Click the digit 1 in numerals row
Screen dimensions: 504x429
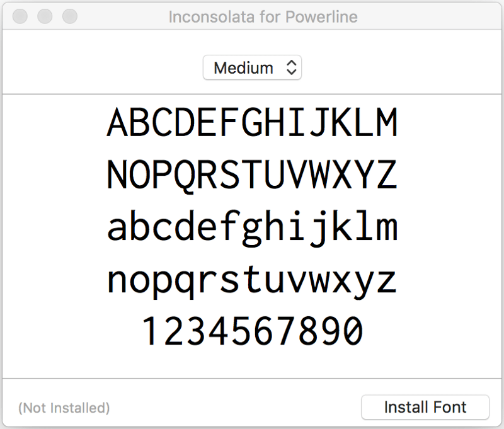tap(152, 331)
